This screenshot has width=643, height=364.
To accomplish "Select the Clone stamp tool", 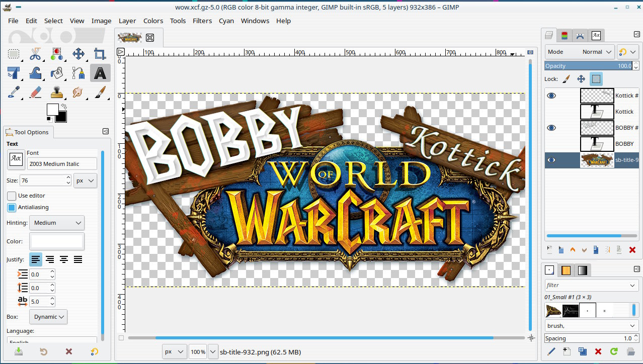I will (x=57, y=93).
